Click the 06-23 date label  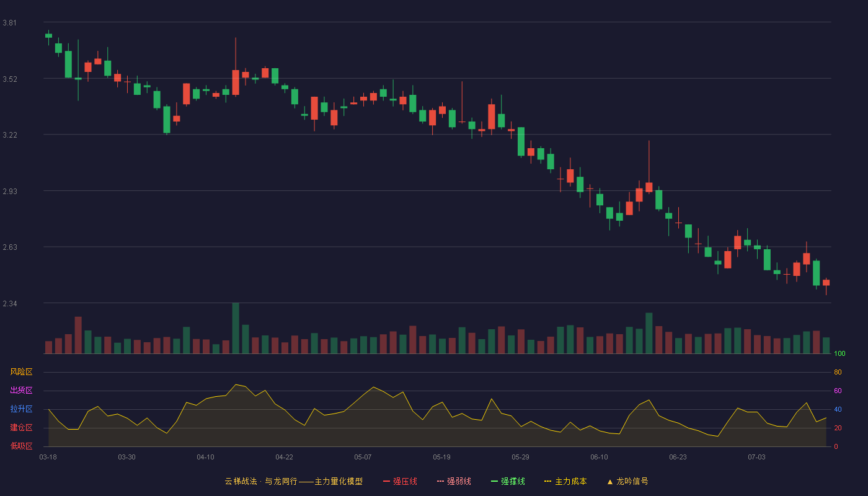[x=678, y=457]
